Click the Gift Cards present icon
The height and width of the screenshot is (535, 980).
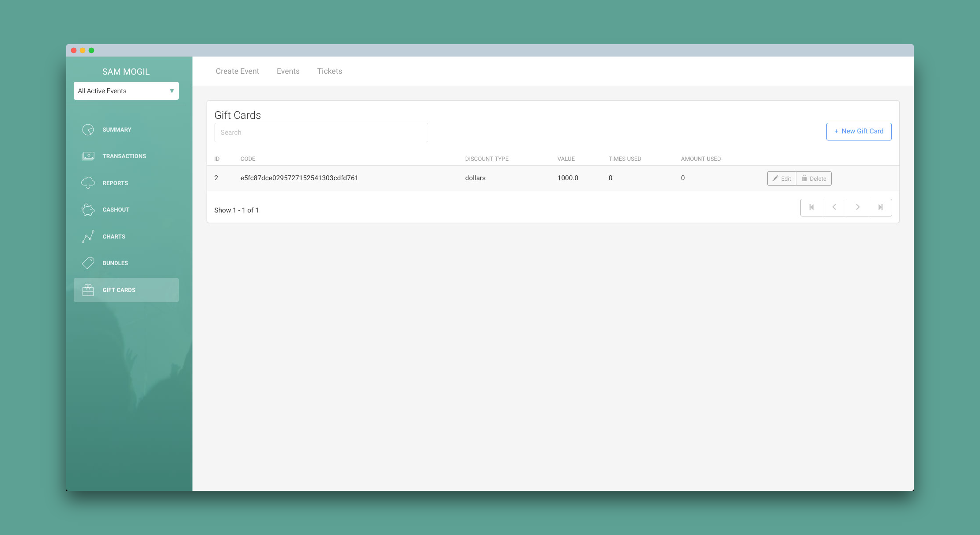click(x=88, y=290)
